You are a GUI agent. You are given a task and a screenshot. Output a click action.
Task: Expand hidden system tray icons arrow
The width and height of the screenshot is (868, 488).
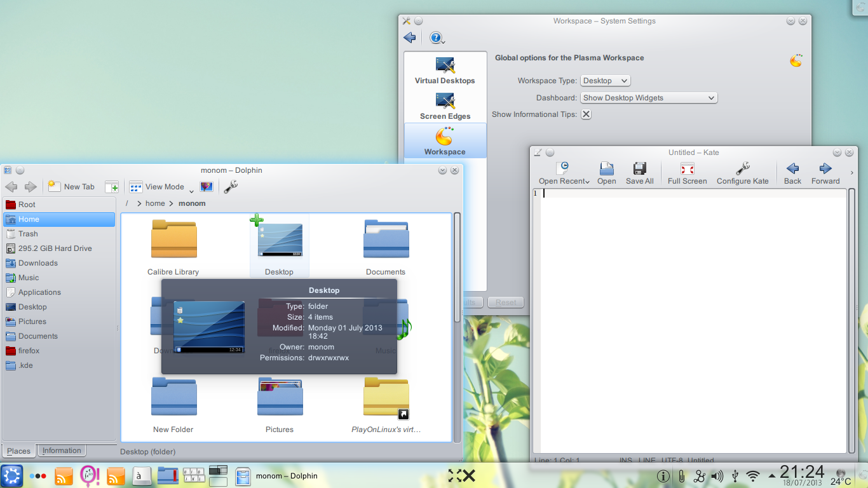(772, 476)
